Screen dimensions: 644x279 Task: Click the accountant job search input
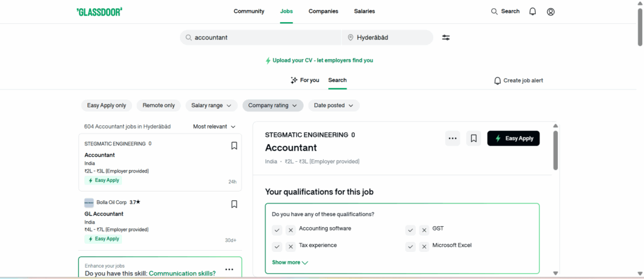pos(260,37)
